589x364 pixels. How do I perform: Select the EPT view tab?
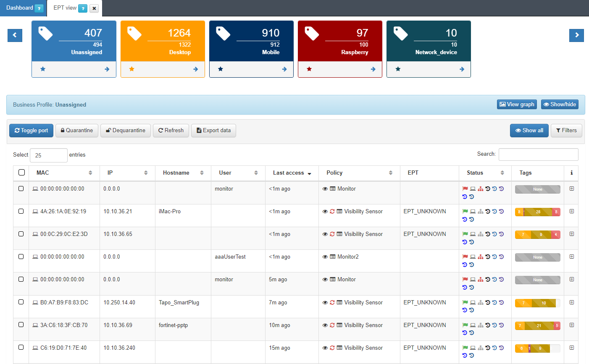[65, 8]
